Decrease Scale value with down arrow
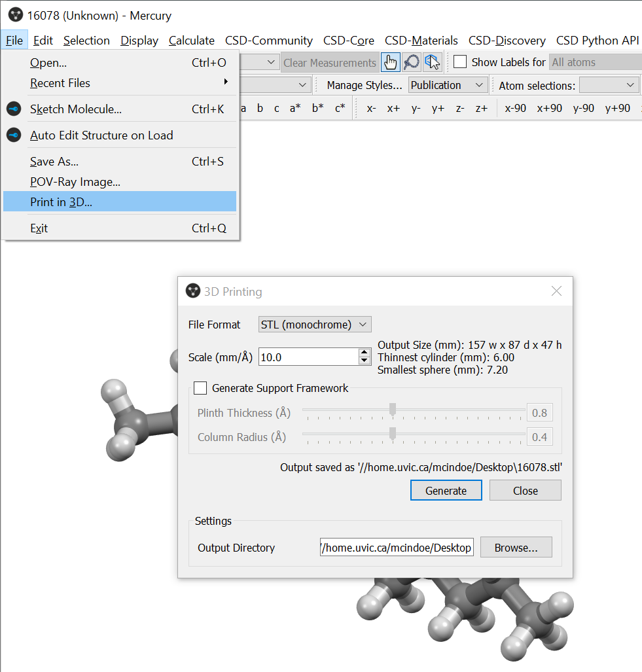Viewport: 642px width, 672px height. tap(365, 361)
